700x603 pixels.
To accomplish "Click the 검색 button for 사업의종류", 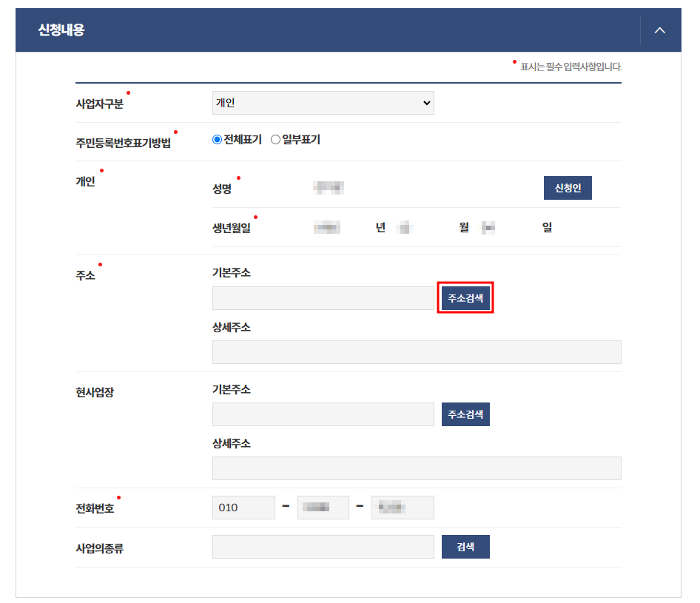I will (465, 546).
